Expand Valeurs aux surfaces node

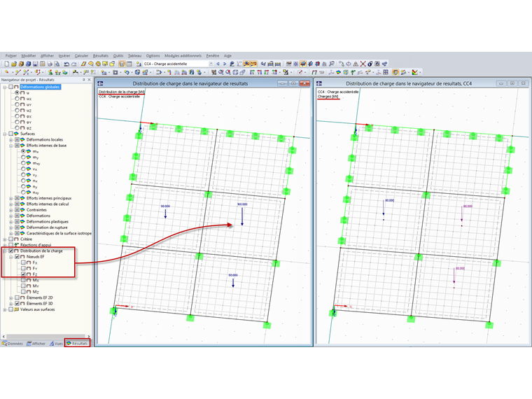pyautogui.click(x=5, y=309)
